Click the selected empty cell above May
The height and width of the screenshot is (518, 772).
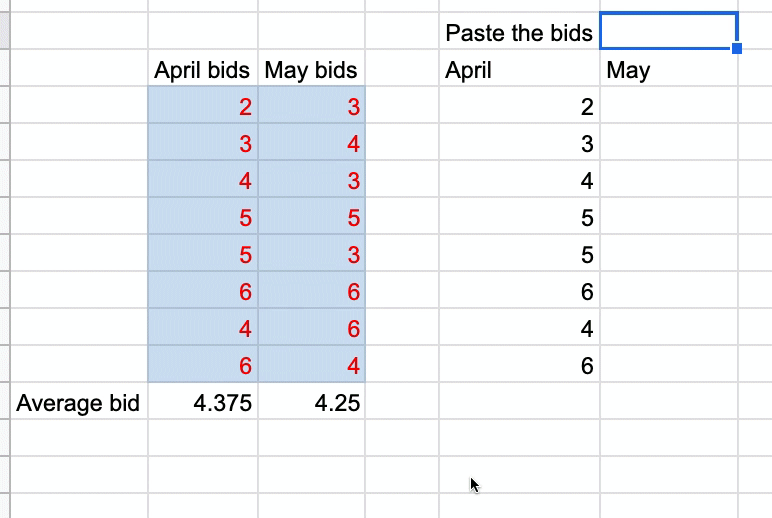[x=668, y=31]
